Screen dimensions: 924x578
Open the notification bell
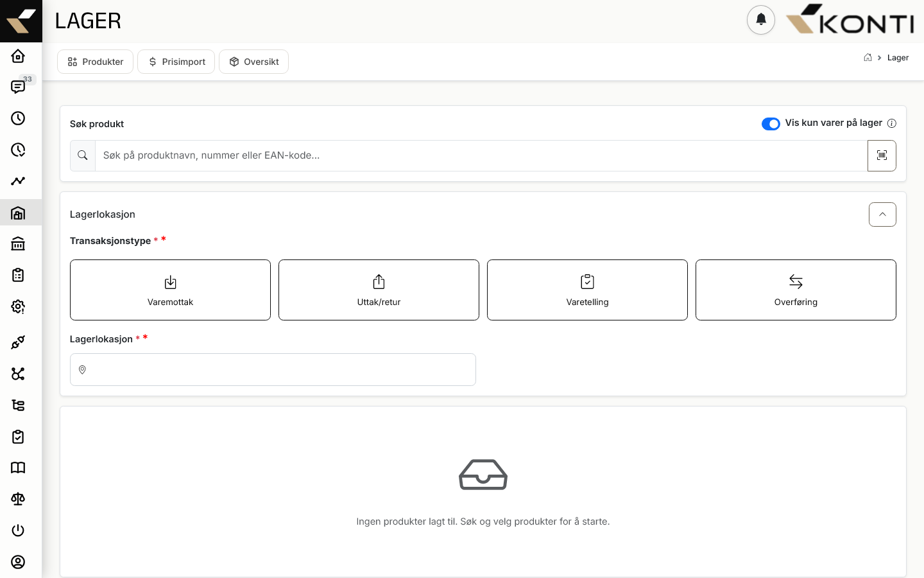click(x=761, y=20)
